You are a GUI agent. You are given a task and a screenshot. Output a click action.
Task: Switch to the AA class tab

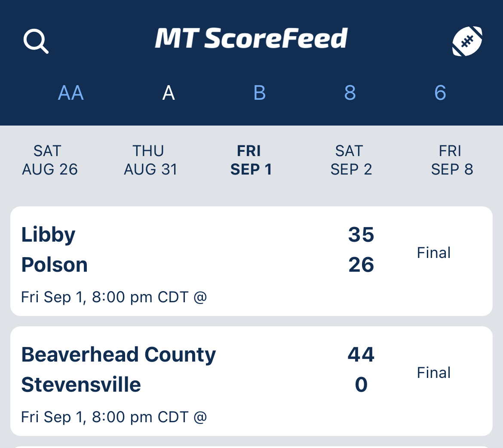coord(71,93)
